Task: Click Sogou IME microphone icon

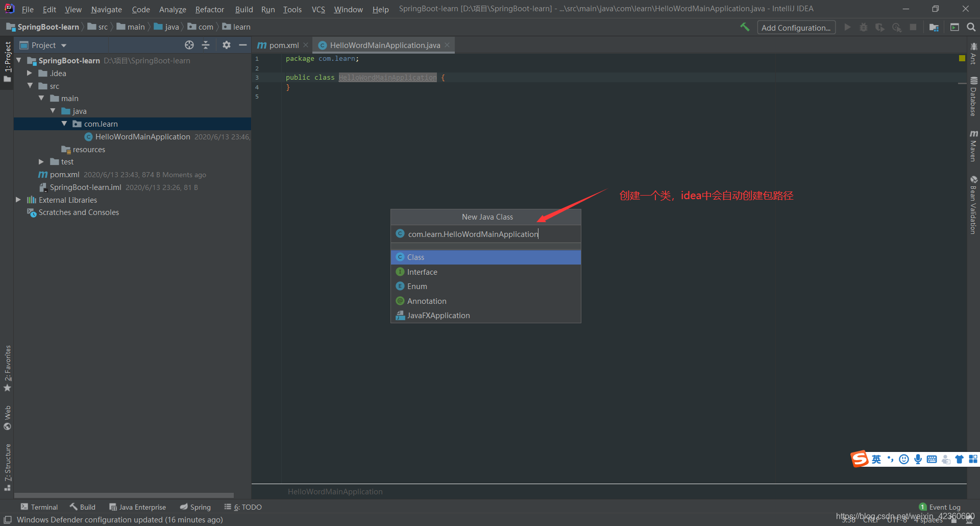Action: (x=918, y=459)
